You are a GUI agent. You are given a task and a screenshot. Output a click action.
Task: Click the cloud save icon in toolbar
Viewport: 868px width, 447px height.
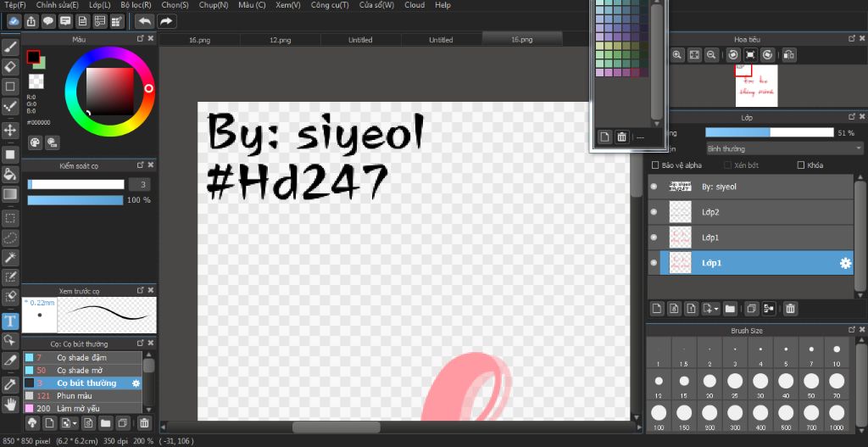click(14, 21)
